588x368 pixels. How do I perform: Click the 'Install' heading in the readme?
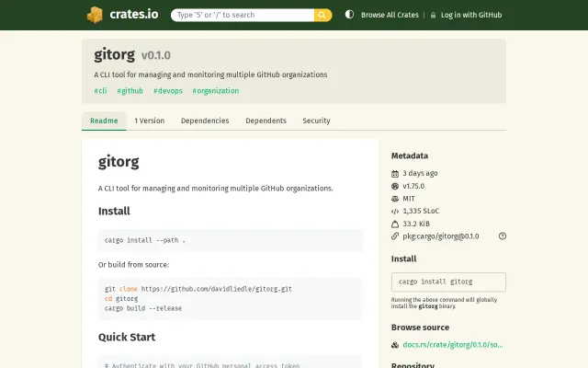click(114, 211)
